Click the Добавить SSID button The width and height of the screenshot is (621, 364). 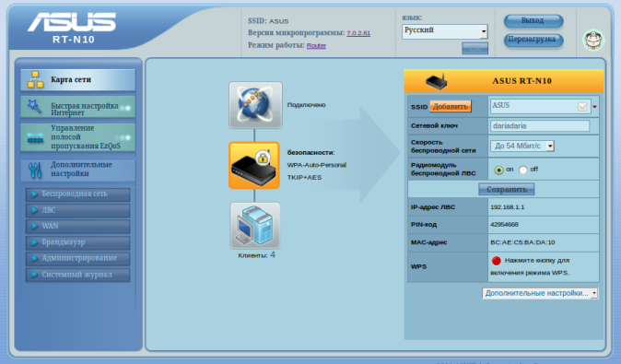pyautogui.click(x=451, y=107)
